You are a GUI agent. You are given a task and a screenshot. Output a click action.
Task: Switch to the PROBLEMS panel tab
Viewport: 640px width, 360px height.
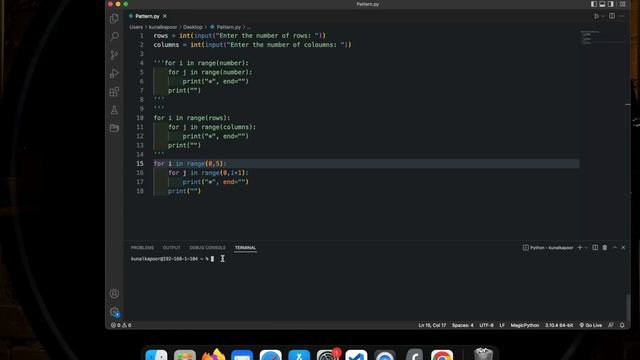[x=142, y=247]
